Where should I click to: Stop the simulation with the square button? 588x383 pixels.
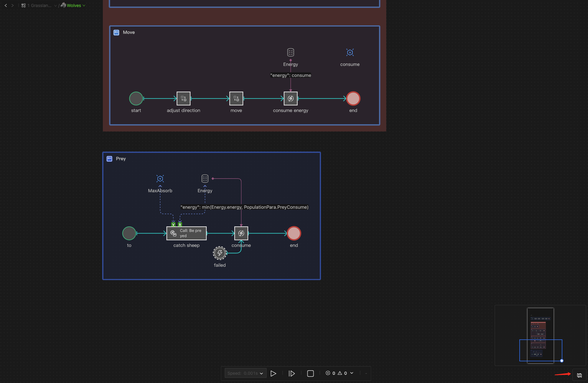point(311,373)
